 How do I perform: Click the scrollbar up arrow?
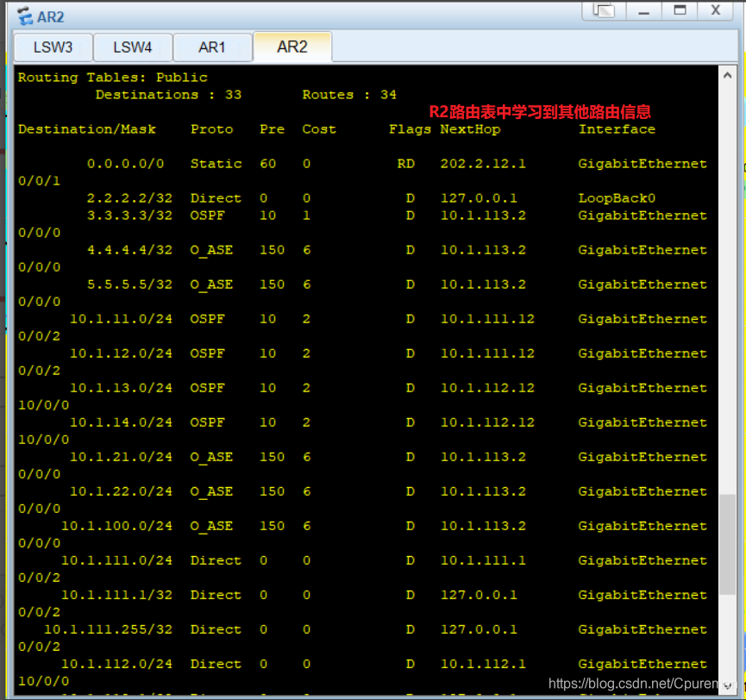tap(727, 76)
